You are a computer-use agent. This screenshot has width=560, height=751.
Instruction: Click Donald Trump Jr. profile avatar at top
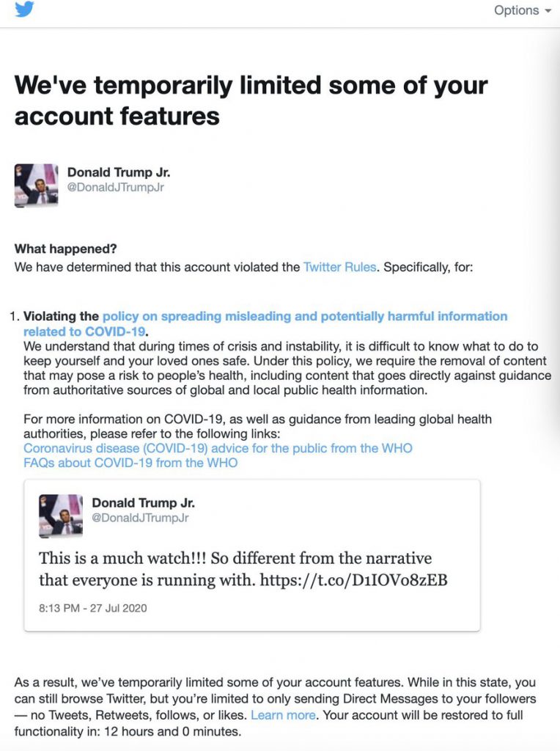pos(37,186)
